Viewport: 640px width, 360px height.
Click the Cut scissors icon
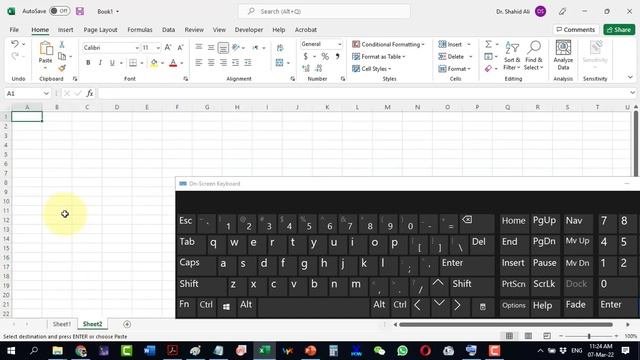pos(62,44)
